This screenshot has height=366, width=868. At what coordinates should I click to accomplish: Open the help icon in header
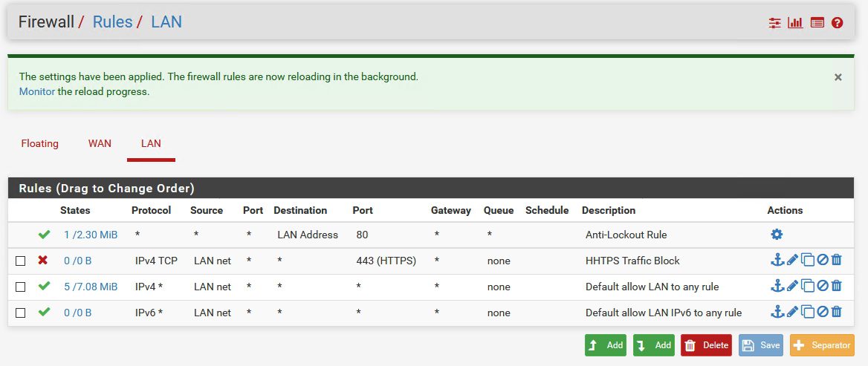coord(838,23)
